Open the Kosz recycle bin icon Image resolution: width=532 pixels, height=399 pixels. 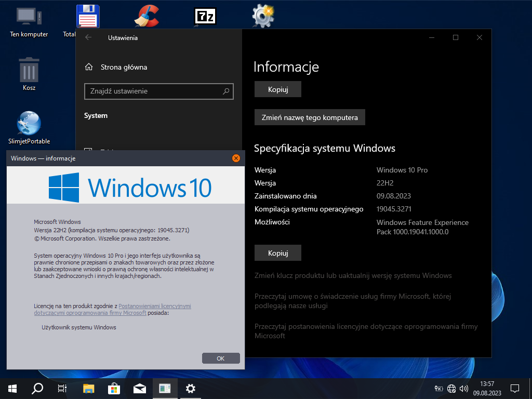click(29, 70)
